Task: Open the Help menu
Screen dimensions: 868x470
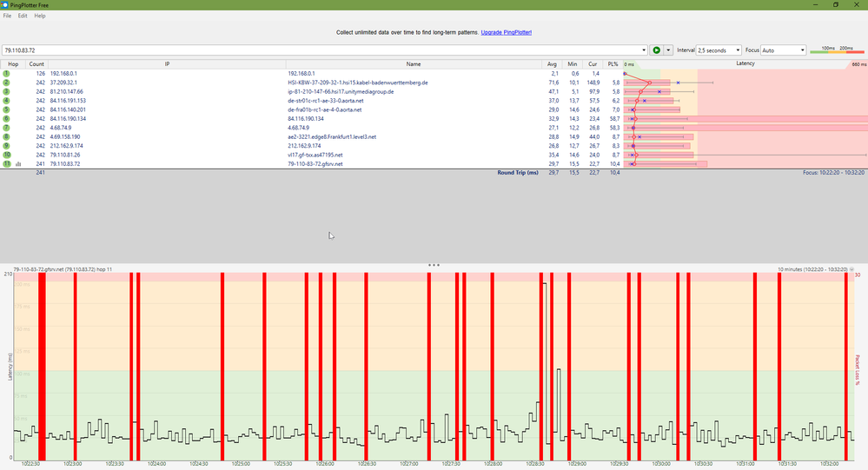Action: click(x=40, y=16)
